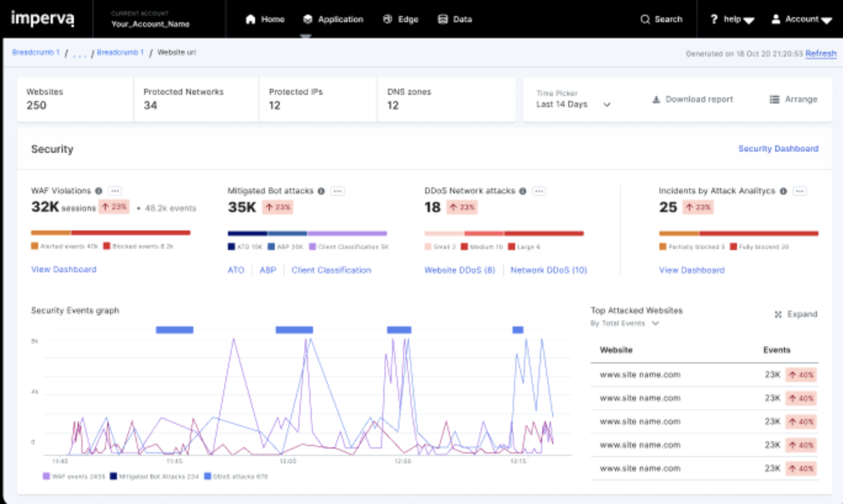Open the Time Picker Last 14 Days dropdown

click(x=573, y=99)
